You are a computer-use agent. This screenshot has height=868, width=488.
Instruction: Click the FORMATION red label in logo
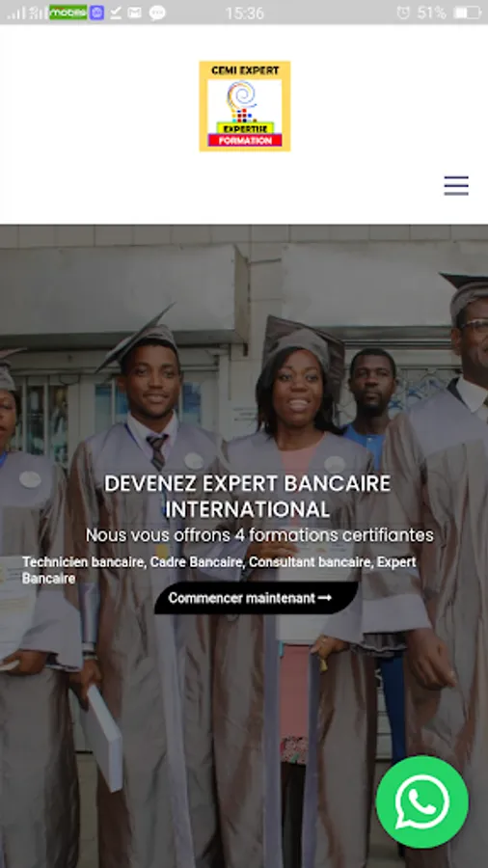coord(245,141)
